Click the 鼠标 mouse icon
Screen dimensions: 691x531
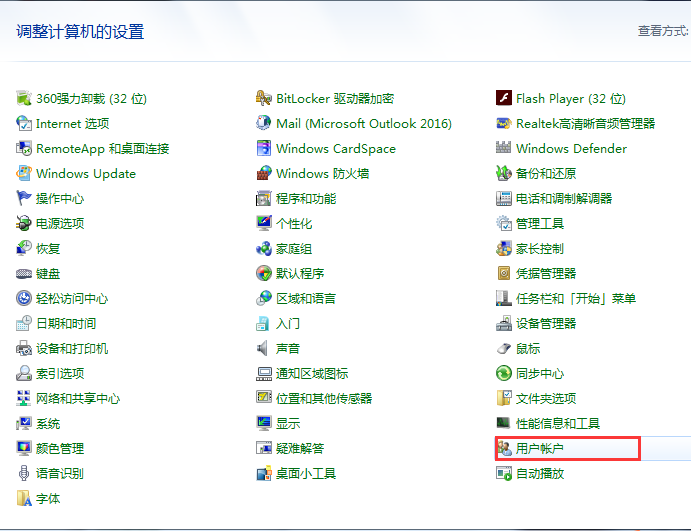(504, 349)
